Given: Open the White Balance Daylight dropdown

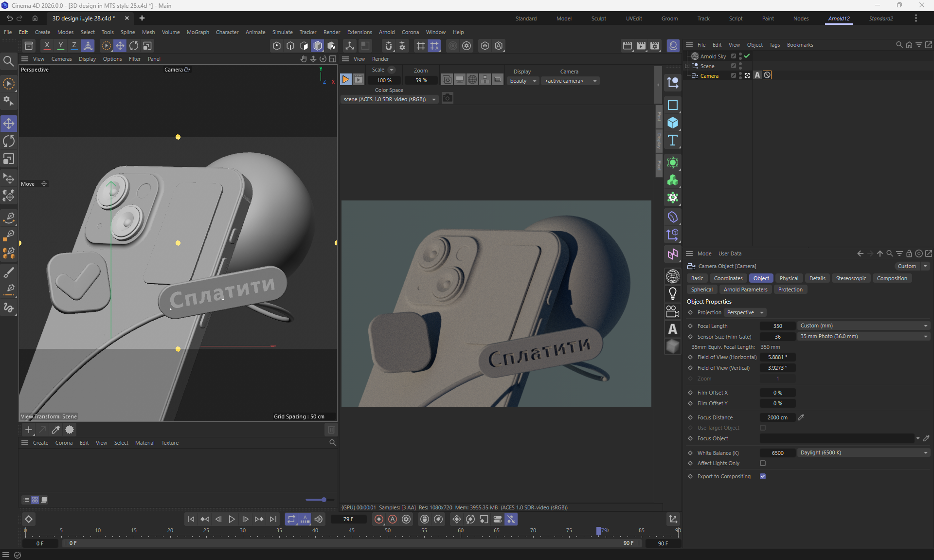Looking at the screenshot, I should coord(863,452).
